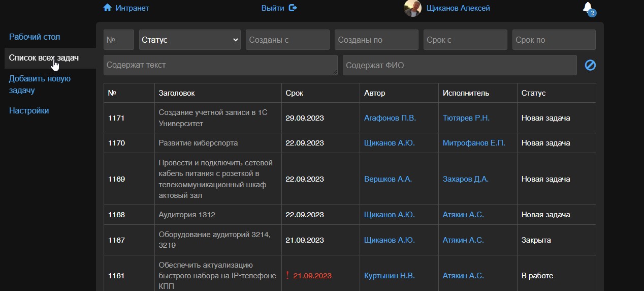This screenshot has height=291, width=644.
Task: Click the Созданы с date field
Action: click(287, 40)
